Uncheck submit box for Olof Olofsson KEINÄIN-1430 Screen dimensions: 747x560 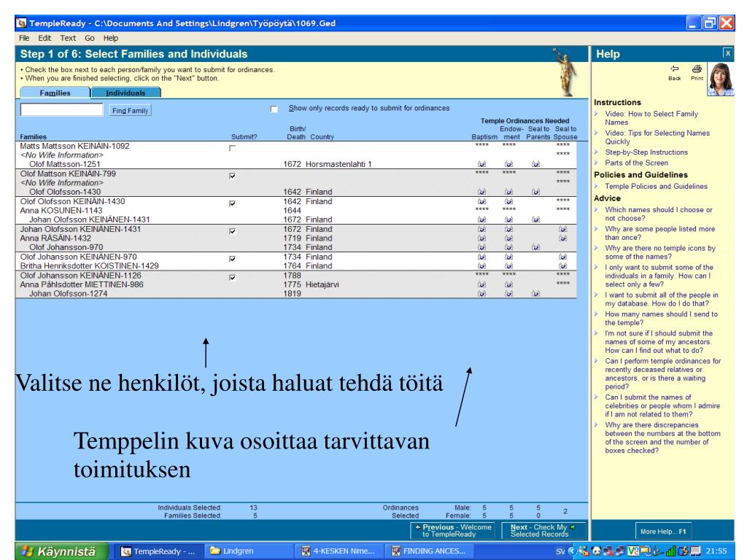[233, 203]
